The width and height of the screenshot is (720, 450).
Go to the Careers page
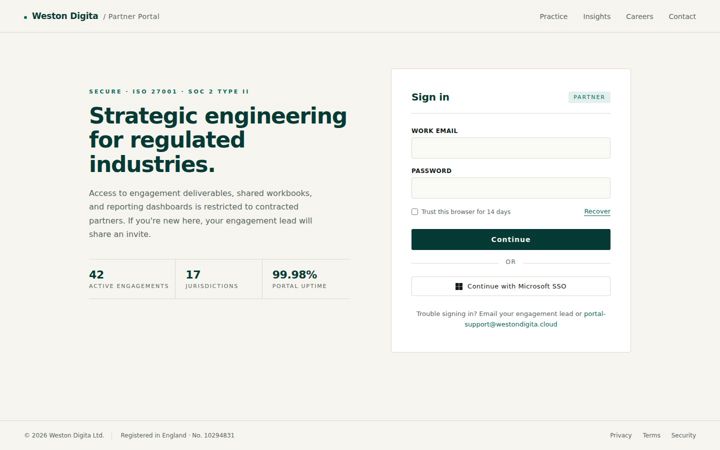639,17
